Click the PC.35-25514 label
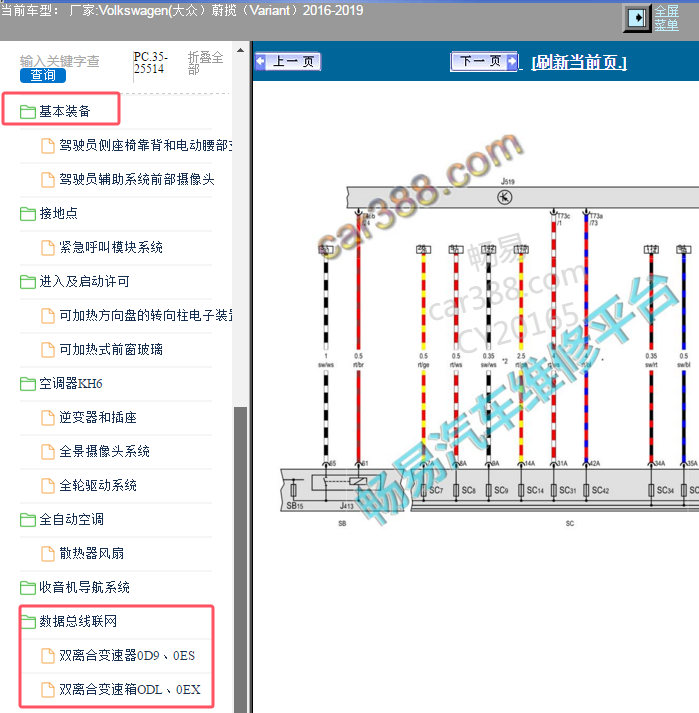The image size is (699, 713). click(151, 63)
